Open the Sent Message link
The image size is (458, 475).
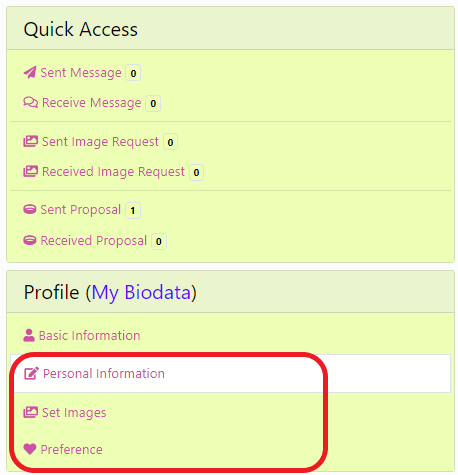click(81, 73)
